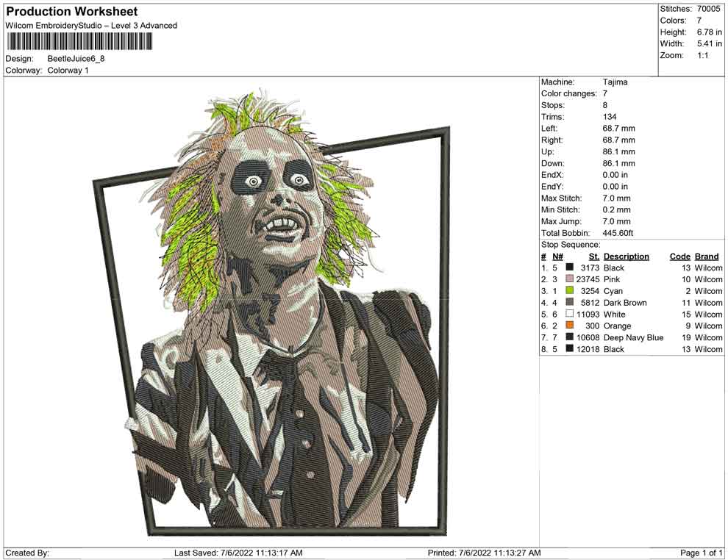
Task: Click the black swatch in stop row 1
Action: pos(570,268)
